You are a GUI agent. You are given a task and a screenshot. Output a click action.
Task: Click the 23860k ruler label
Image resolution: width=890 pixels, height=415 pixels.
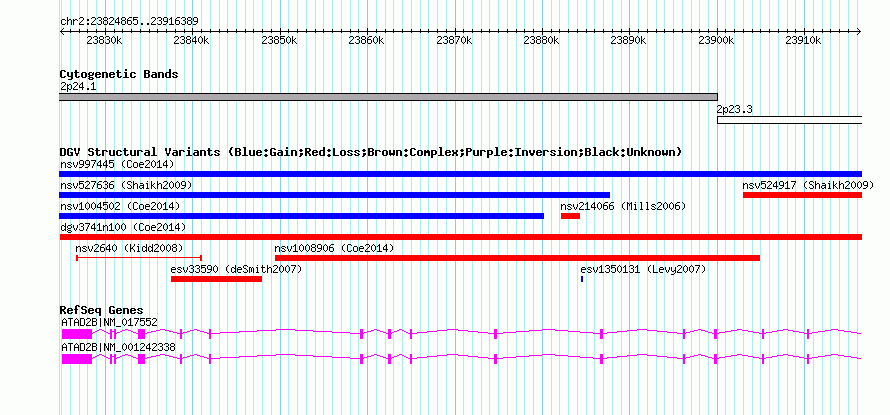click(367, 41)
